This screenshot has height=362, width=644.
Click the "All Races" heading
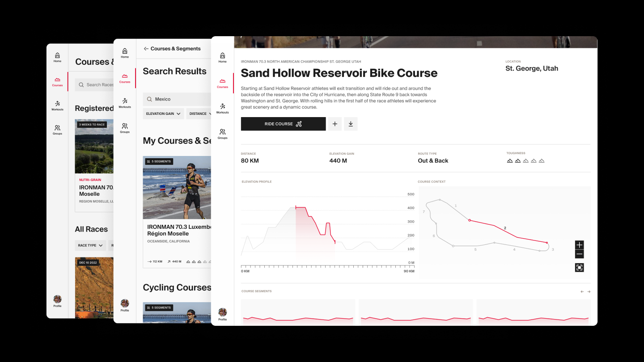(91, 229)
